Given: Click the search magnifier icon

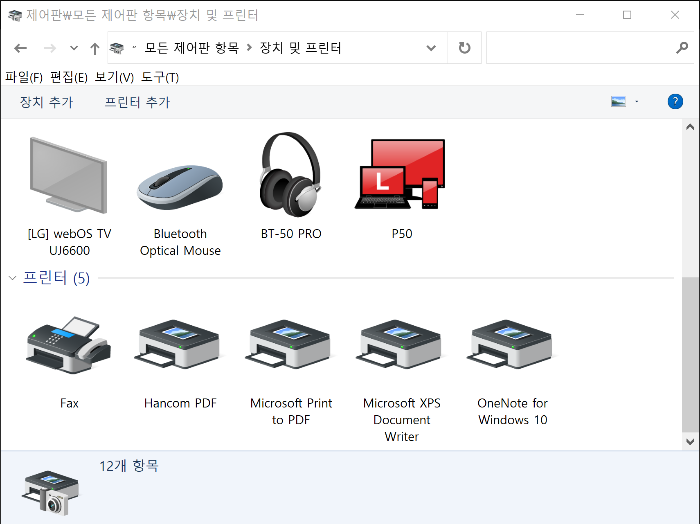Looking at the screenshot, I should 682,47.
